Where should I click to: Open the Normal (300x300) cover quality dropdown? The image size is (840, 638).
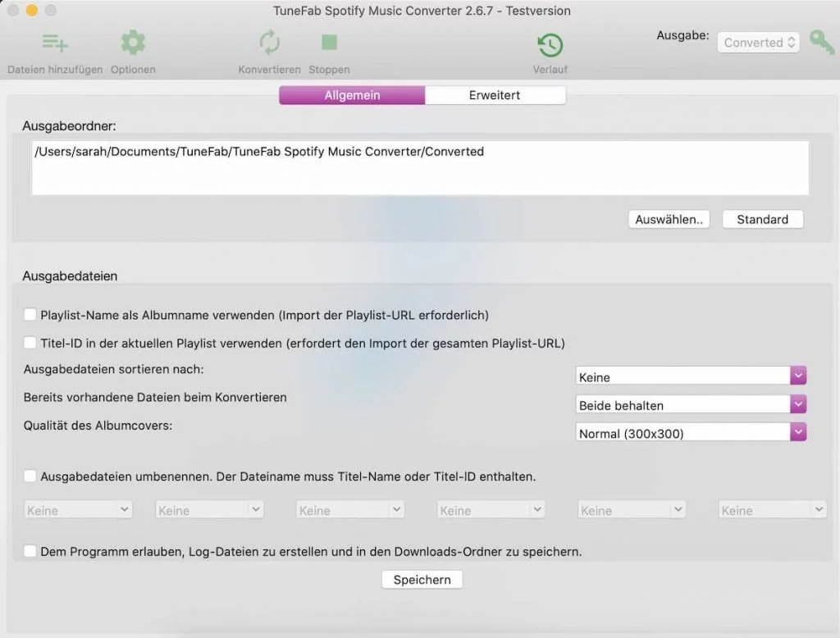[x=691, y=433]
